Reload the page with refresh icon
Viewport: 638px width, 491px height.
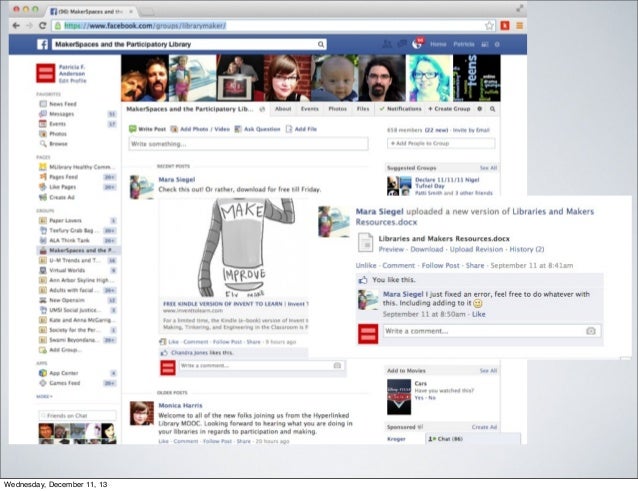click(42, 26)
